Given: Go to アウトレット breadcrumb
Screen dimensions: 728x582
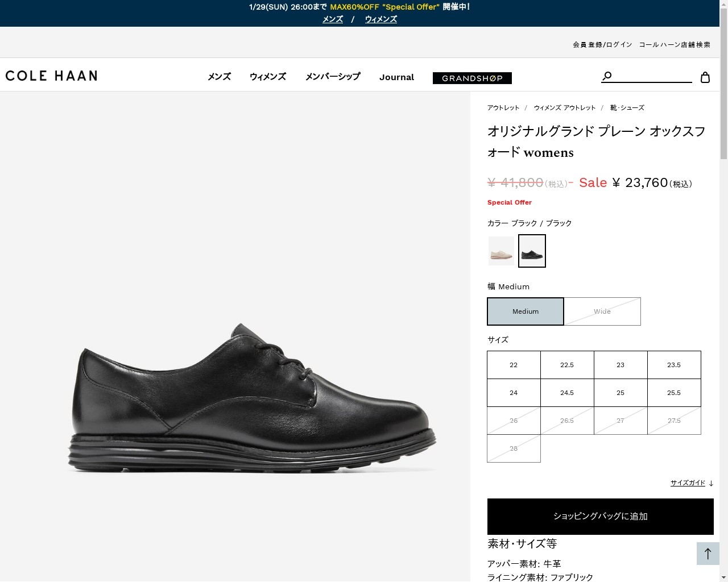Looking at the screenshot, I should [x=503, y=107].
